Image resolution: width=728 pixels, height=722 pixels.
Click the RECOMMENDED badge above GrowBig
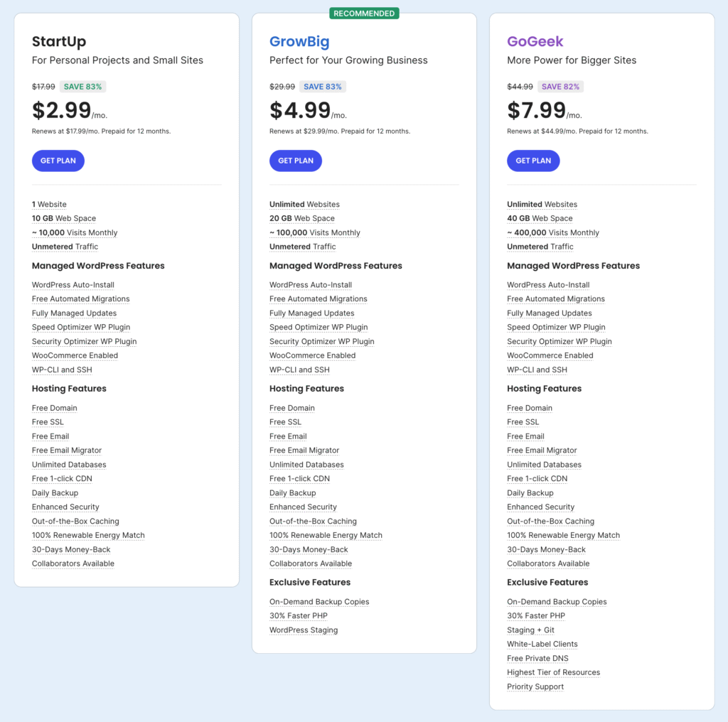[x=364, y=13]
